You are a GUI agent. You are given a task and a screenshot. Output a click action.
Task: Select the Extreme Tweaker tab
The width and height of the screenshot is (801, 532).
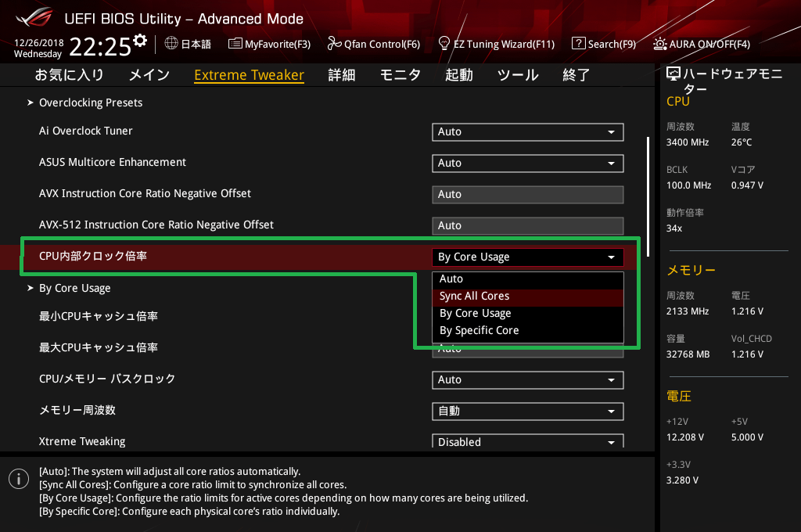click(250, 75)
